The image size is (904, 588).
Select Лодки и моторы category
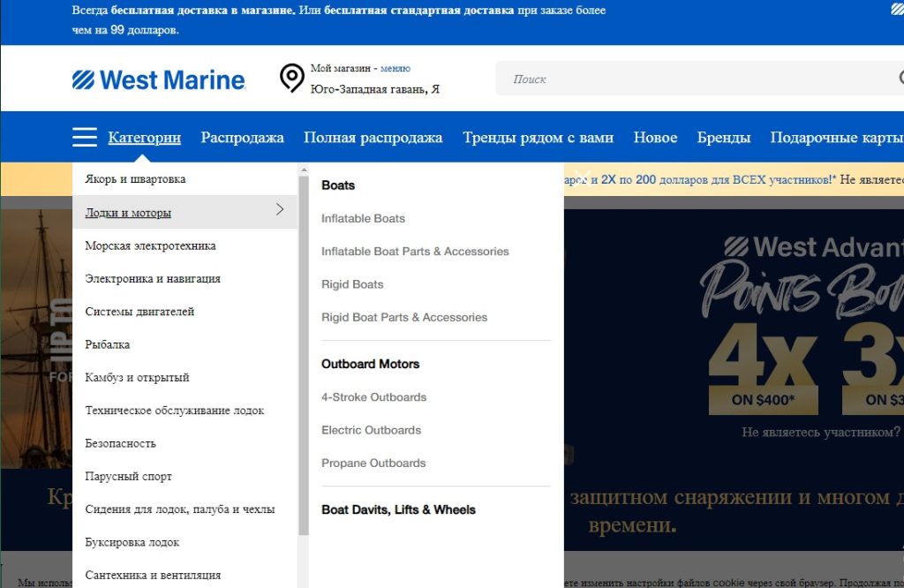128,213
